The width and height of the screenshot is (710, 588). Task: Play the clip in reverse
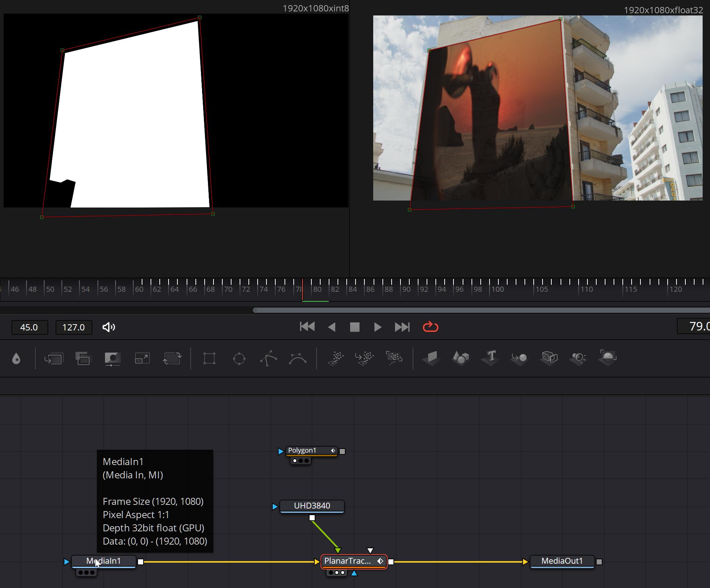click(332, 327)
